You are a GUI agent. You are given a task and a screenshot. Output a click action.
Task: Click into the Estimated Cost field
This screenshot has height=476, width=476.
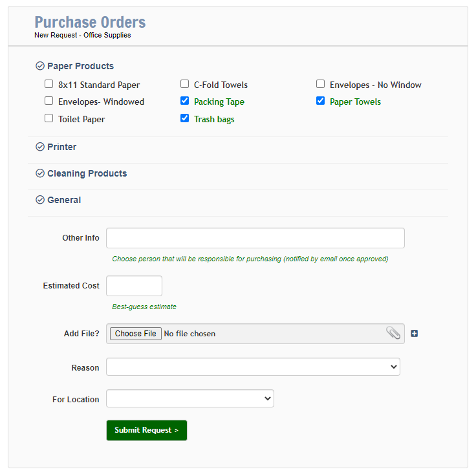point(134,286)
